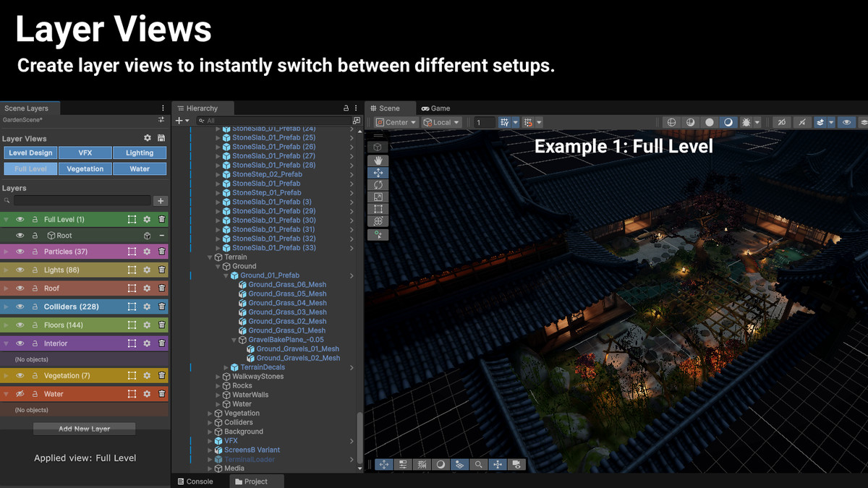
Task: Open the Layer Views settings gear
Action: [148, 138]
